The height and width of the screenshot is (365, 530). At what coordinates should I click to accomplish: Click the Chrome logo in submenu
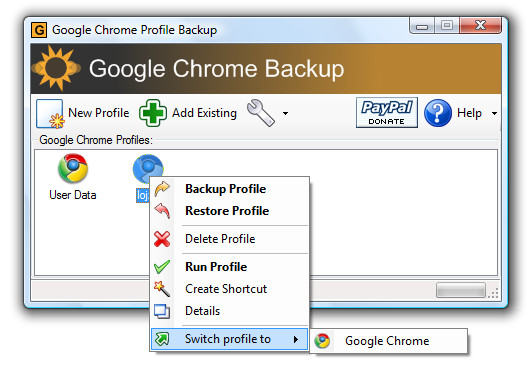[x=322, y=341]
